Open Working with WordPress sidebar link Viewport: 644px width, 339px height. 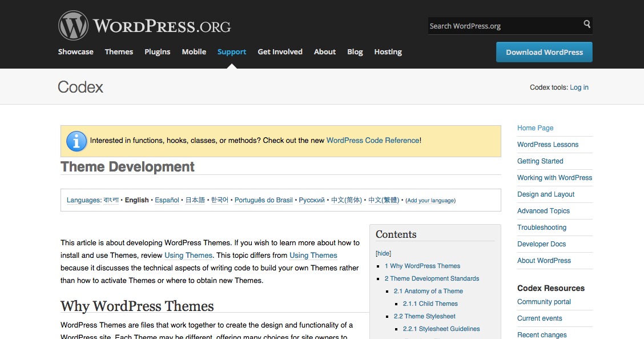tap(555, 178)
